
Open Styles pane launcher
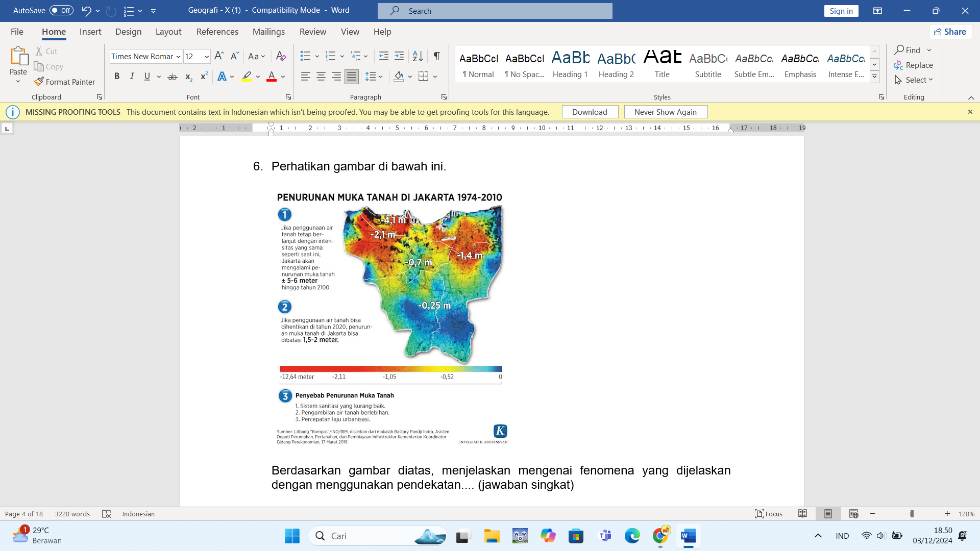coord(881,97)
